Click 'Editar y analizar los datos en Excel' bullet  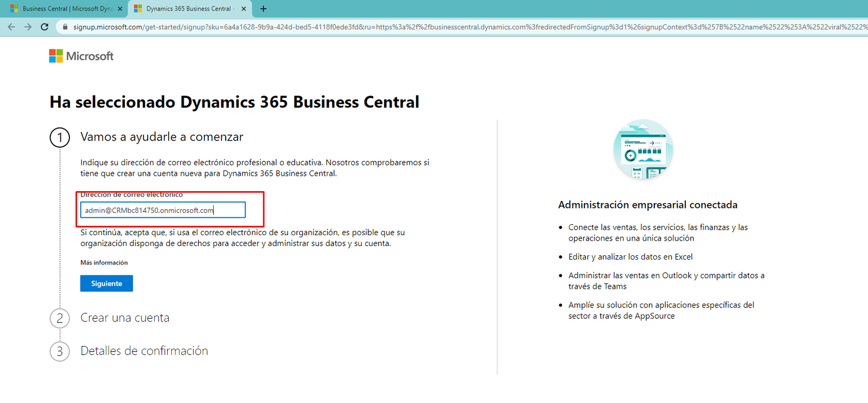point(630,257)
